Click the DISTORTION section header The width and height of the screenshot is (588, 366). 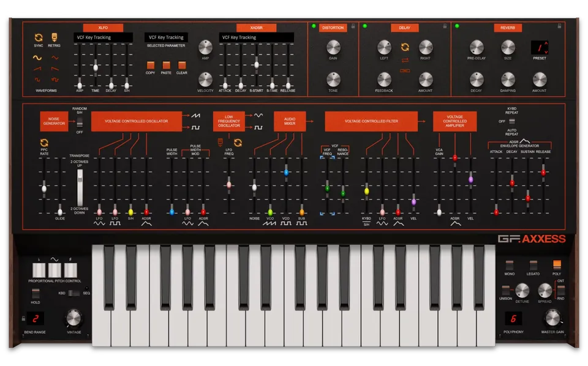[x=333, y=28]
